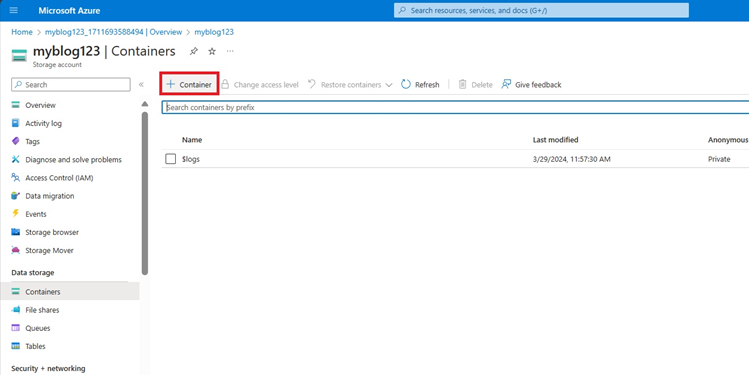Click the Give feedback icon
The height and width of the screenshot is (375, 749).
click(x=506, y=85)
